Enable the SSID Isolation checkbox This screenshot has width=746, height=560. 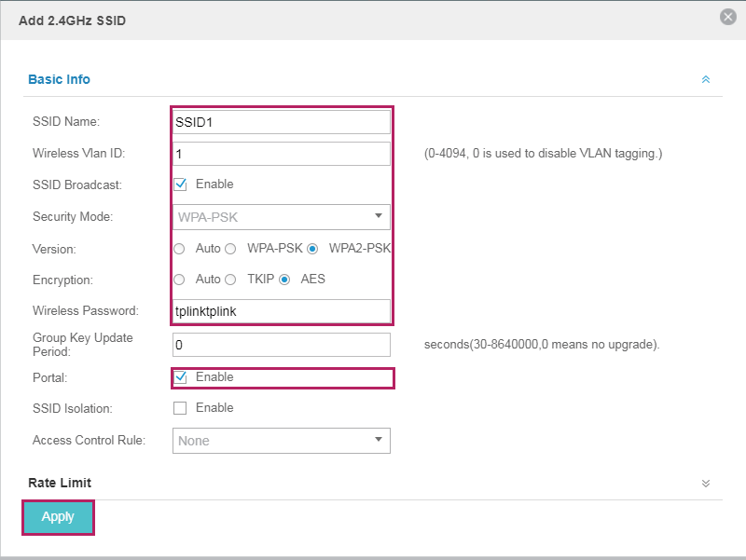coord(180,408)
